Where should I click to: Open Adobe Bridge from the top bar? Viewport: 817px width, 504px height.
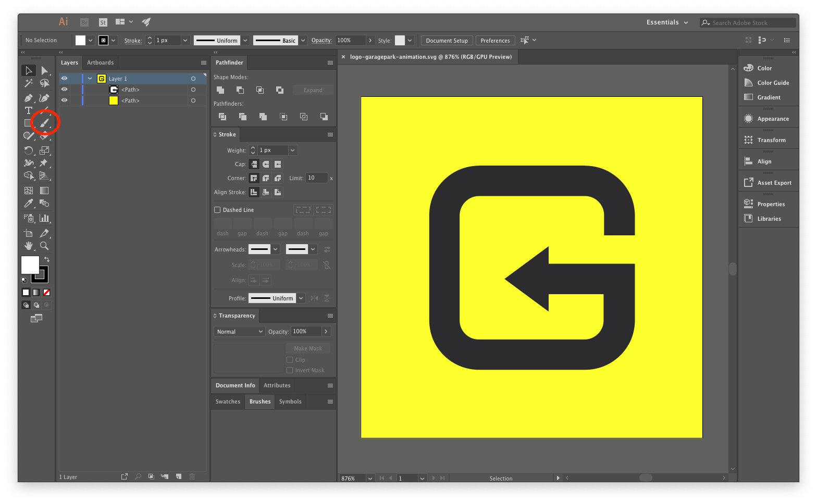click(x=84, y=22)
